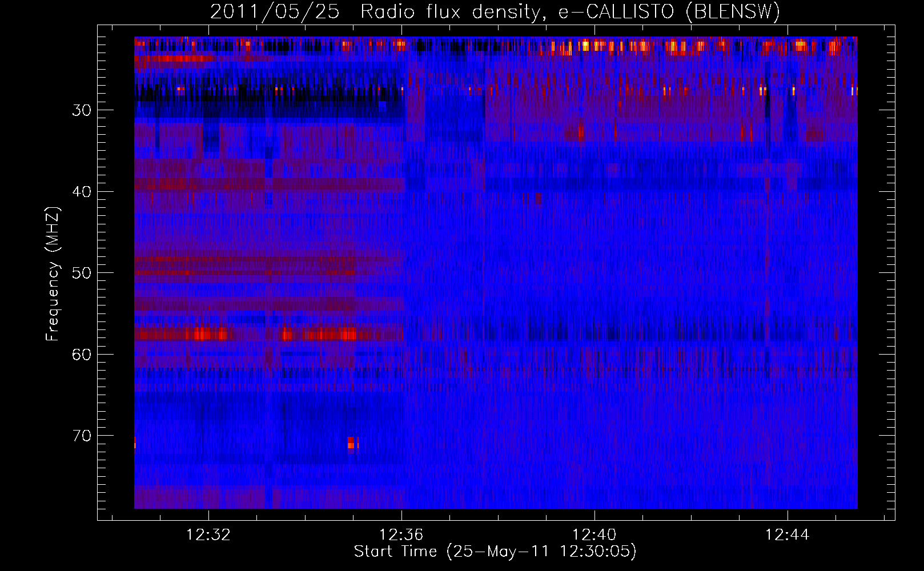Click the 50 frequency tick label
The image size is (924, 571).
[82, 273]
